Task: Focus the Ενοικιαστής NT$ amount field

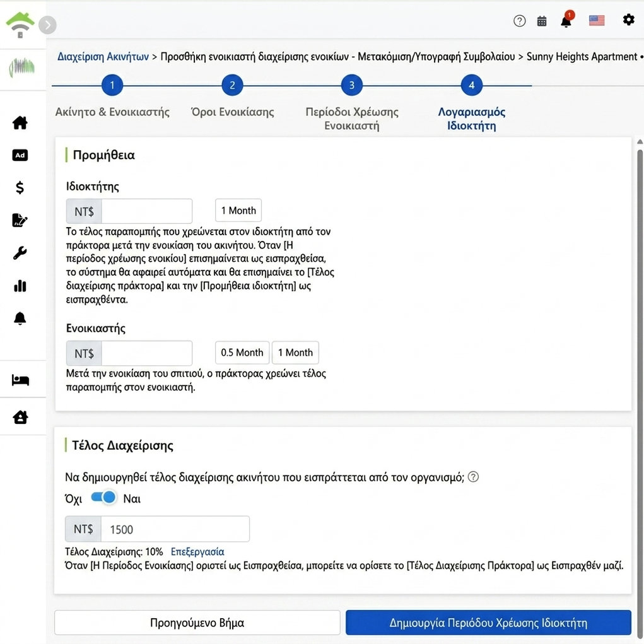Action: [x=146, y=353]
